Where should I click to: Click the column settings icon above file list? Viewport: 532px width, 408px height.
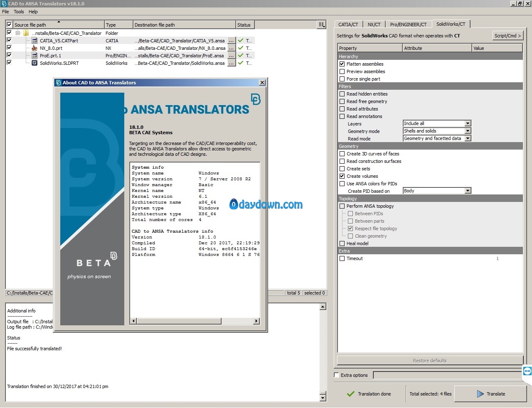coord(321,25)
